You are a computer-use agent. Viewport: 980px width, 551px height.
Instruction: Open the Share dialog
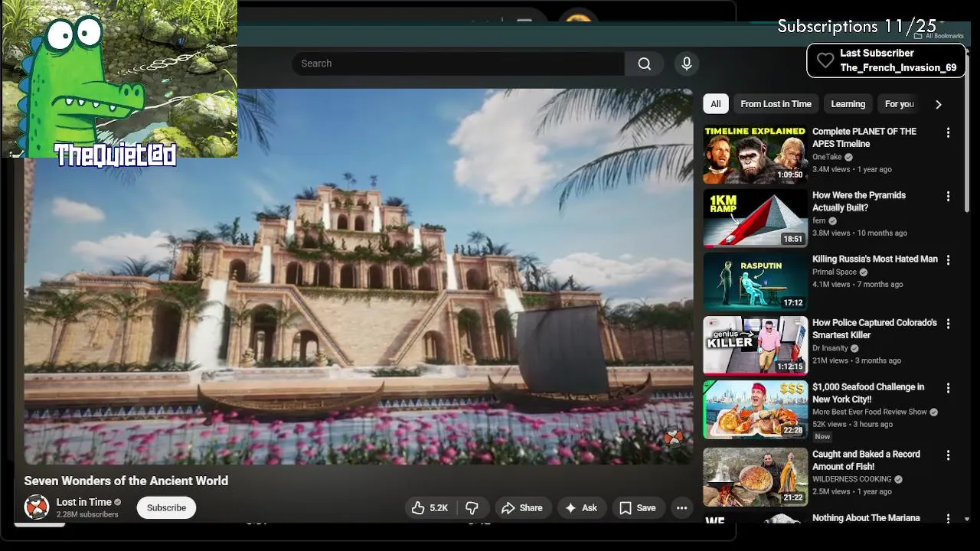point(522,507)
